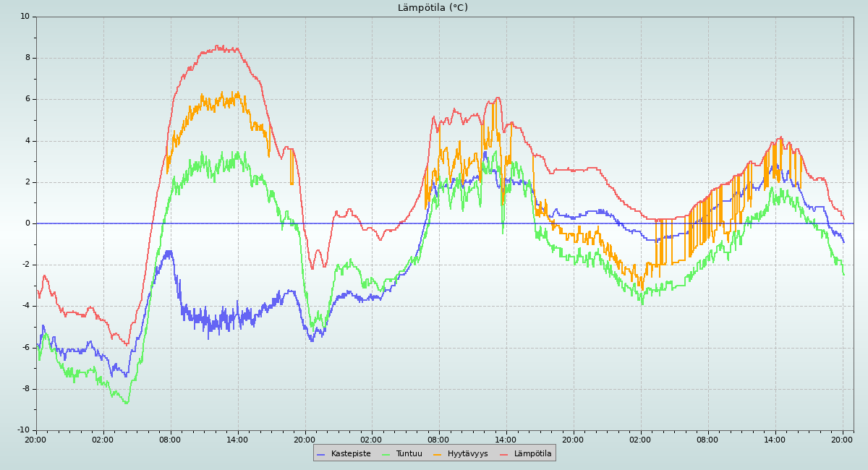Select the 0 label on the y-axis
The width and height of the screenshot is (868, 470).
click(27, 223)
